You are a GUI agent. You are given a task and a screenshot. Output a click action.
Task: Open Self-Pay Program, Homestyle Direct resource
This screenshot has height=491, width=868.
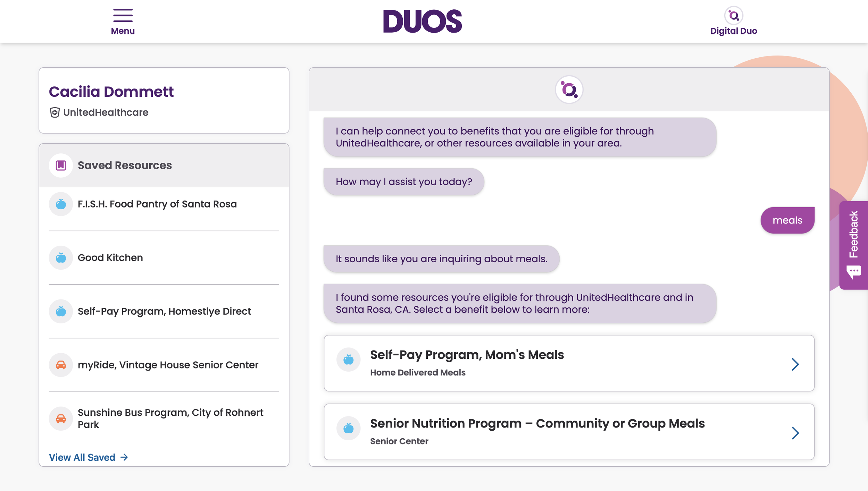click(164, 311)
